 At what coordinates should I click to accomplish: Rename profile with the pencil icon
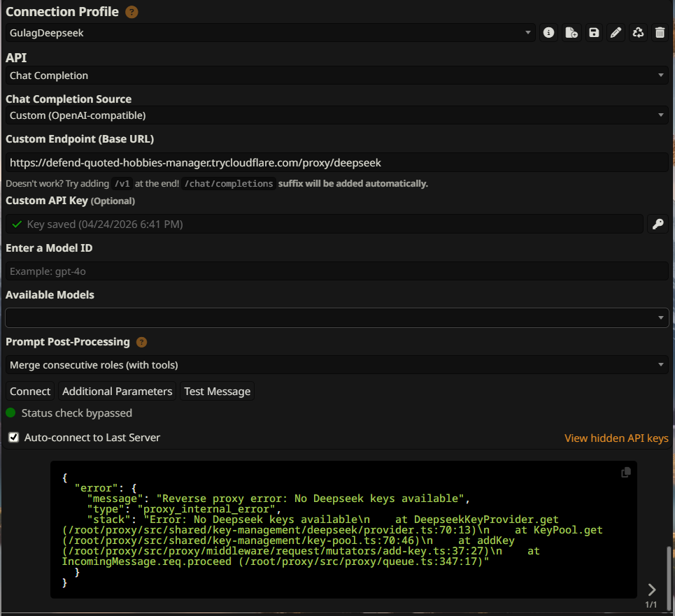[x=616, y=33]
